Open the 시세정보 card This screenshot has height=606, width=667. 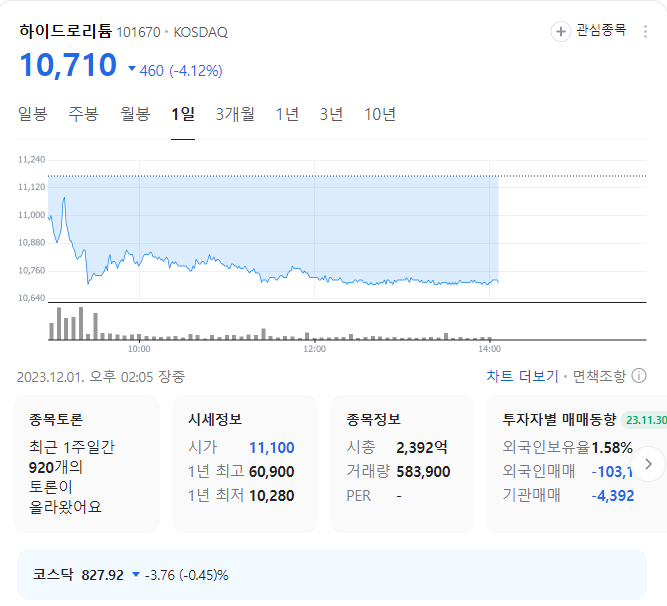point(245,464)
